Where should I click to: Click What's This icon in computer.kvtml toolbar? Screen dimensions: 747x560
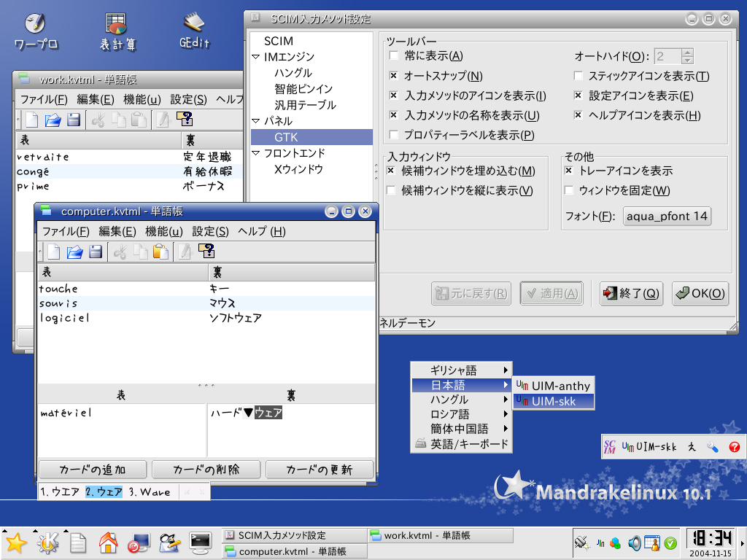(x=206, y=251)
